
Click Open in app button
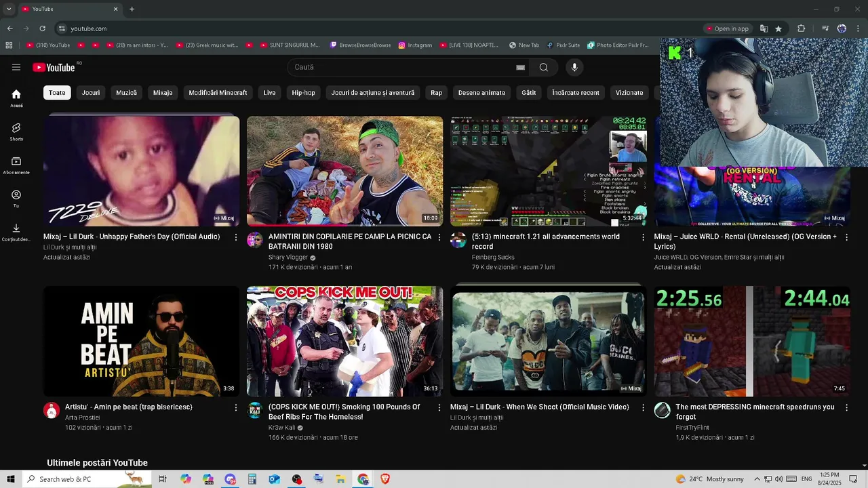(x=727, y=28)
